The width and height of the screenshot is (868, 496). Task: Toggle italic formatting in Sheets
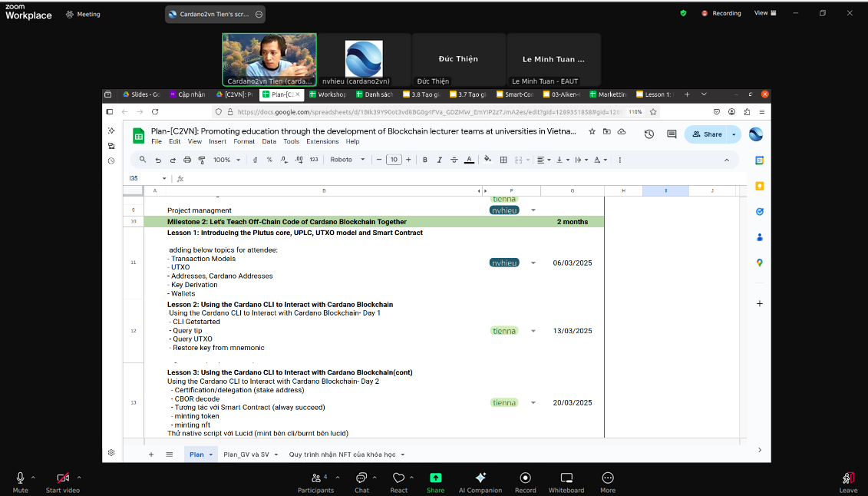point(440,160)
